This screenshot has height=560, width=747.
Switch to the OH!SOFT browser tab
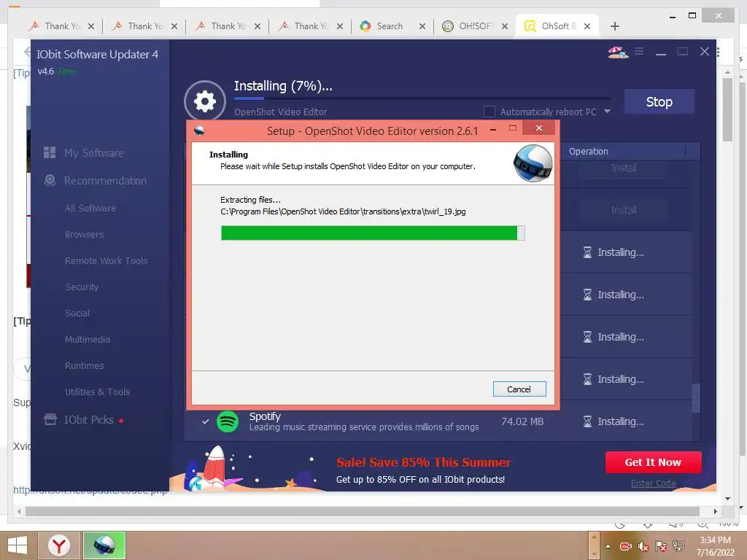click(475, 26)
